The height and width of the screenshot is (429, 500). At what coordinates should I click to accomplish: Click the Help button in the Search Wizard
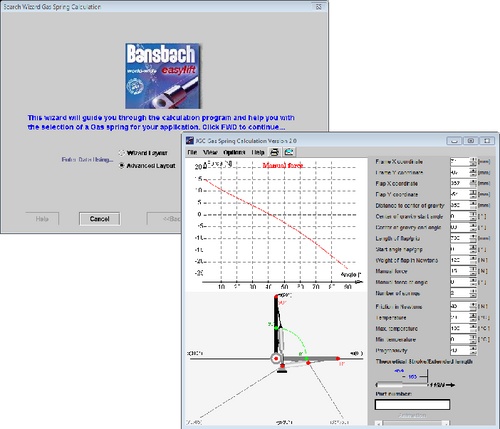coord(42,219)
